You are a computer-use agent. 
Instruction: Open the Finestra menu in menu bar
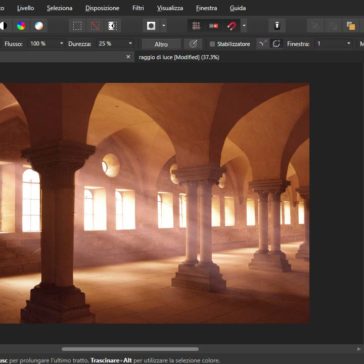tap(207, 8)
